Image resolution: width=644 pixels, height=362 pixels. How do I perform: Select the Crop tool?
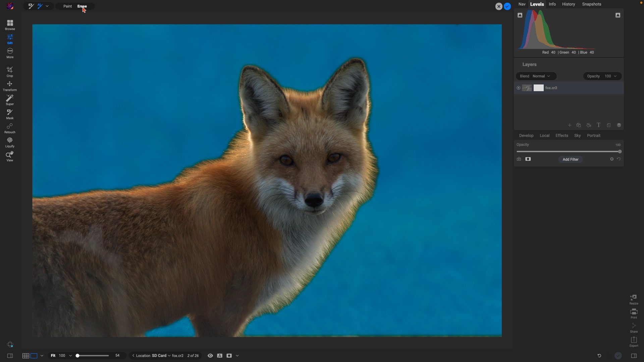[10, 72]
